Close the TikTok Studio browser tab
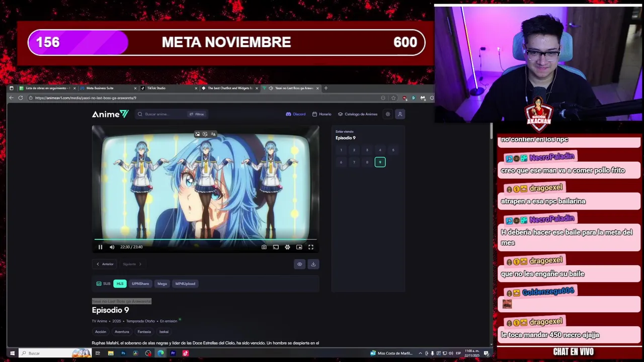Image resolution: width=644 pixels, height=362 pixels. (196, 88)
